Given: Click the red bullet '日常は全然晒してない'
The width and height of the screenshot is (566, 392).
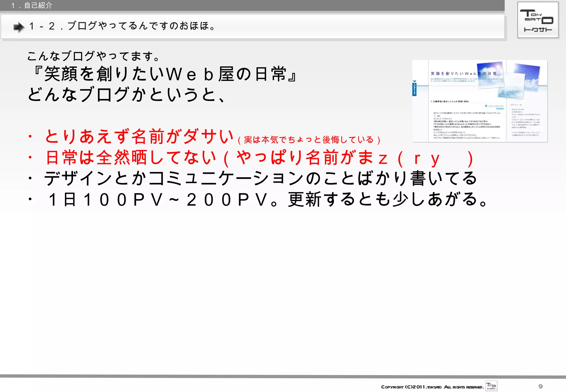Looking at the screenshot, I should pyautogui.click(x=131, y=158).
